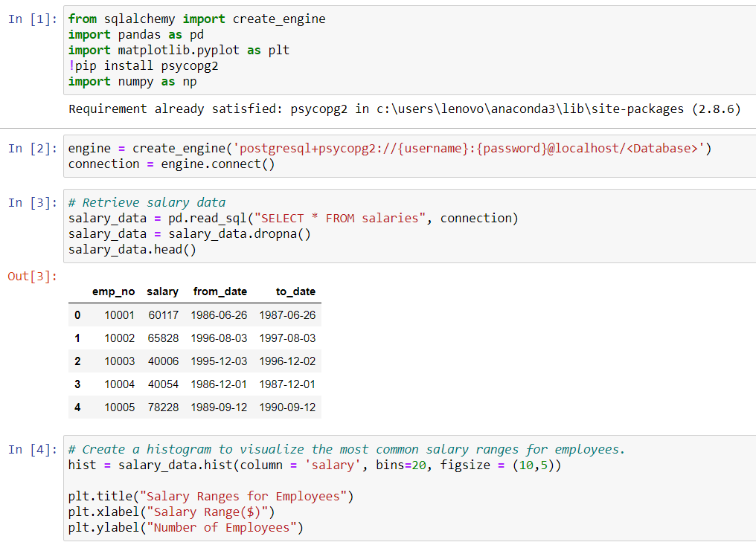The width and height of the screenshot is (756, 545).
Task: Select the 'In [3]:' prompt label
Action: coord(33,203)
